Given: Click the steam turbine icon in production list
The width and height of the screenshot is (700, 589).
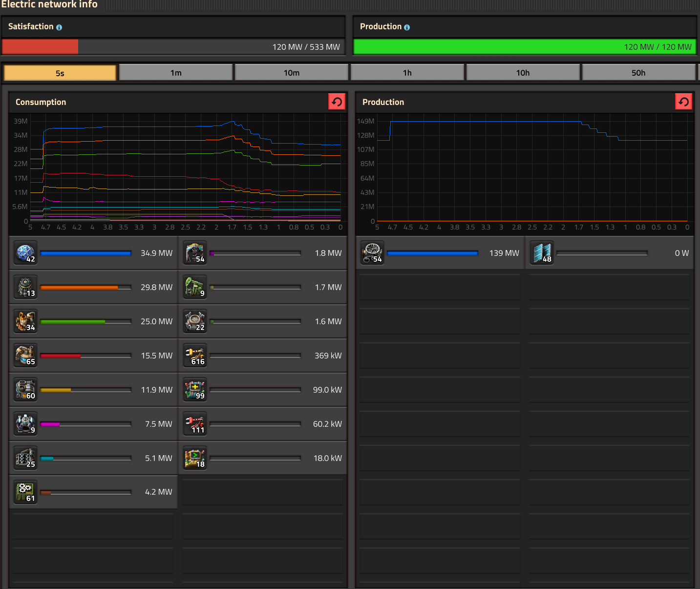Looking at the screenshot, I should tap(372, 253).
